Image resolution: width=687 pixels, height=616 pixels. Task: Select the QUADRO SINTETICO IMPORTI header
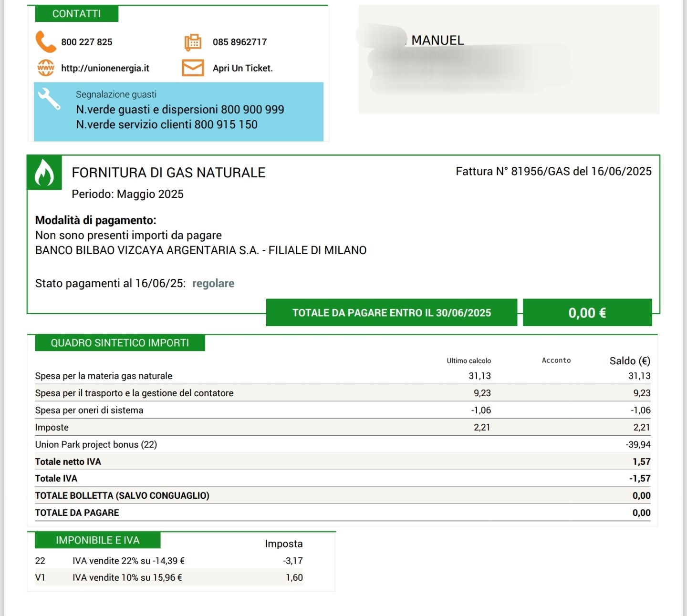click(120, 343)
